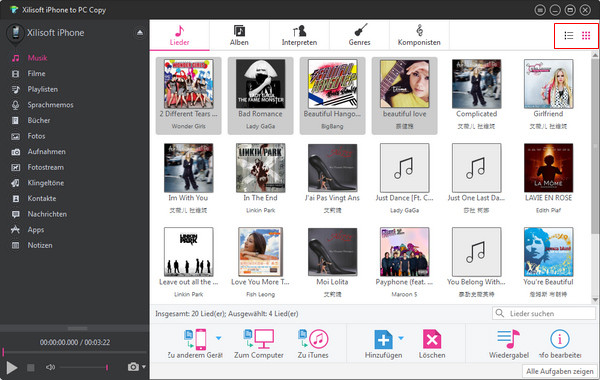Switch to thumbnail grid view
Image resolution: width=600 pixels, height=380 pixels.
click(586, 36)
